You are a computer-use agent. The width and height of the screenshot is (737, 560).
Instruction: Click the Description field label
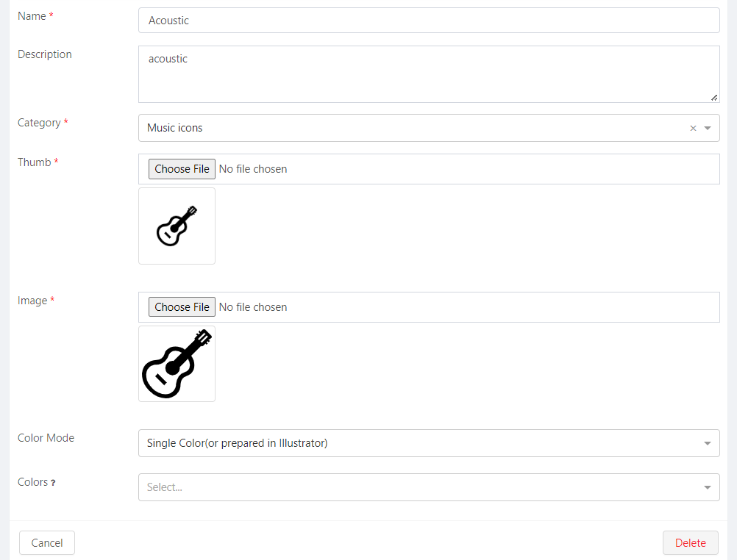[x=45, y=54]
